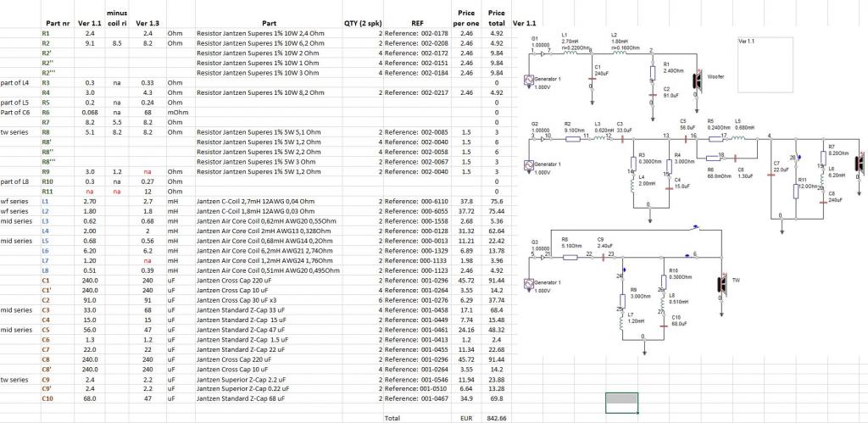
Task: Click the R1 2.40Ohm resistor symbol
Action: pyautogui.click(x=653, y=73)
